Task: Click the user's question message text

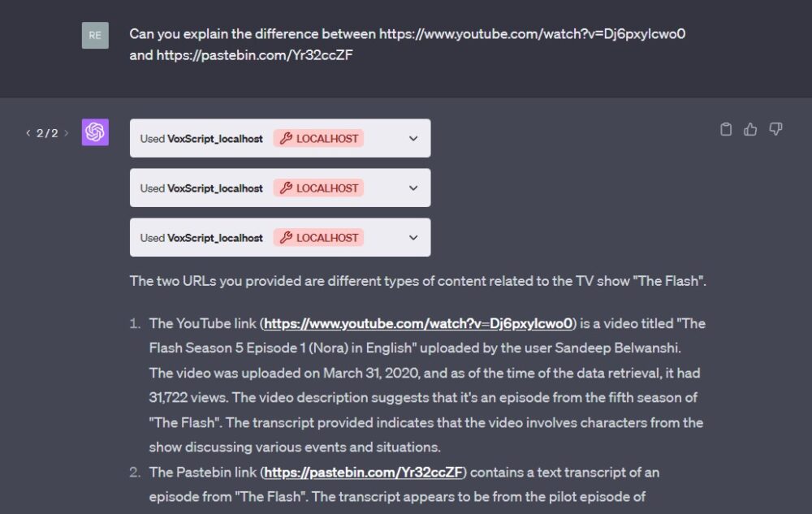Action: [408, 45]
